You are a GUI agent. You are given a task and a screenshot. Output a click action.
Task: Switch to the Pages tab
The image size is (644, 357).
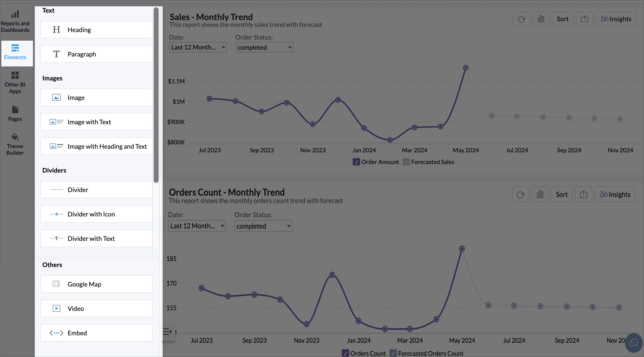click(15, 113)
